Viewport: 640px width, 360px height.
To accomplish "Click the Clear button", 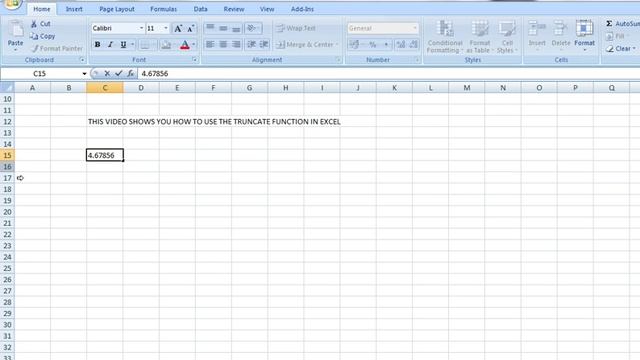I will pos(621,49).
